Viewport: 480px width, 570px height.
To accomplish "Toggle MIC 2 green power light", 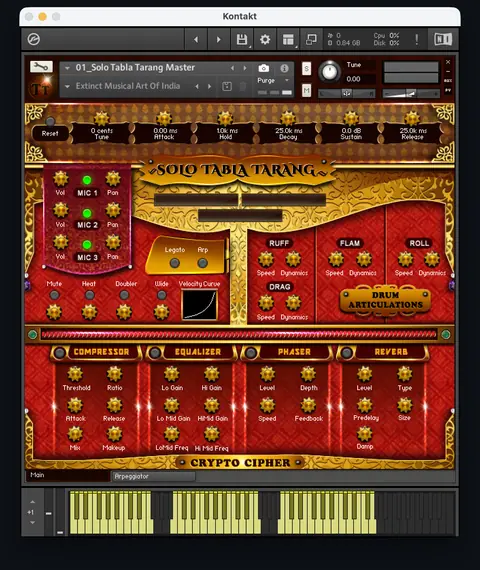I will point(87,213).
